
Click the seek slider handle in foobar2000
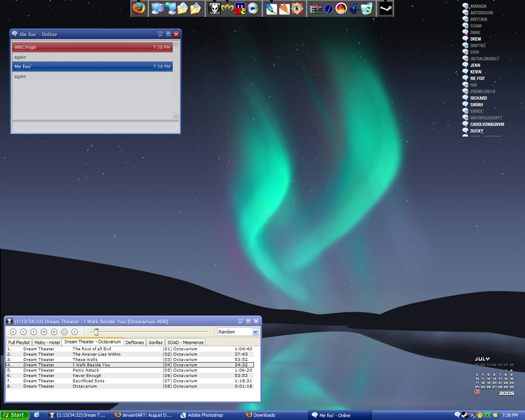click(96, 332)
